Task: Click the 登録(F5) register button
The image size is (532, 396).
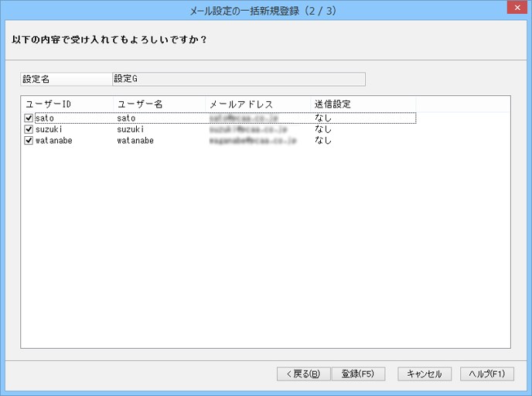Action: tap(358, 374)
